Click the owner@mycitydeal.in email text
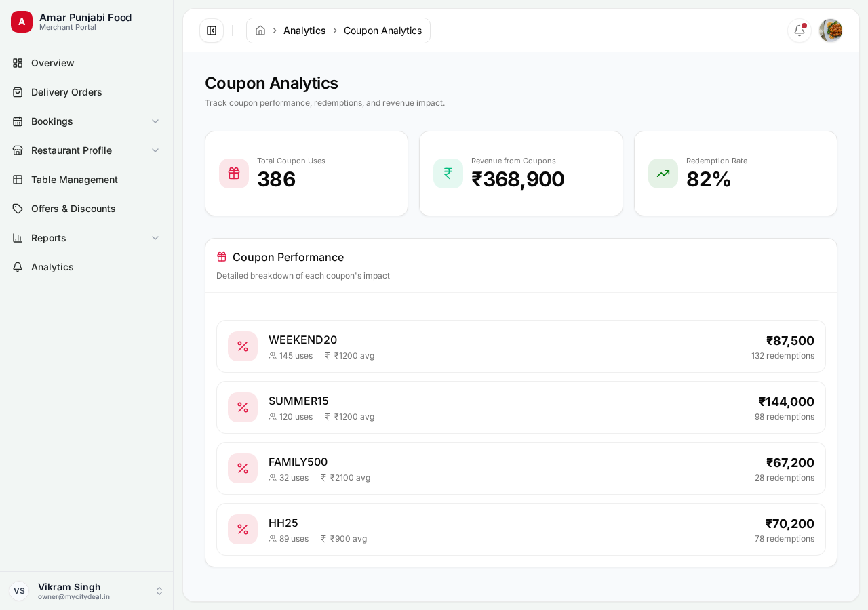 point(74,597)
